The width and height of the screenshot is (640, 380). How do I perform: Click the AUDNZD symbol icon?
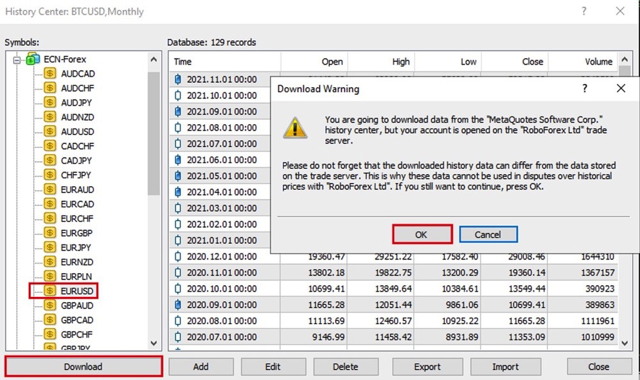click(50, 117)
